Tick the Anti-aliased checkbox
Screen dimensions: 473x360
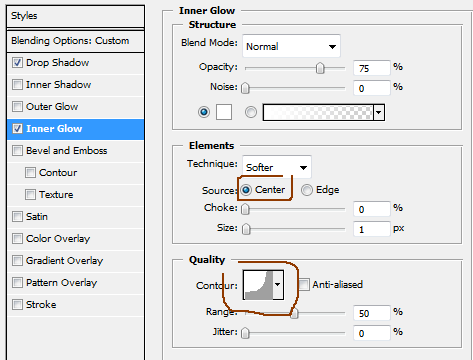coord(304,285)
